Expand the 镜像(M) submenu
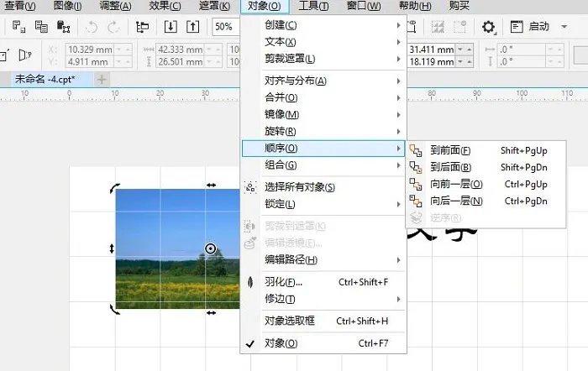The width and height of the screenshot is (588, 371). pos(323,115)
